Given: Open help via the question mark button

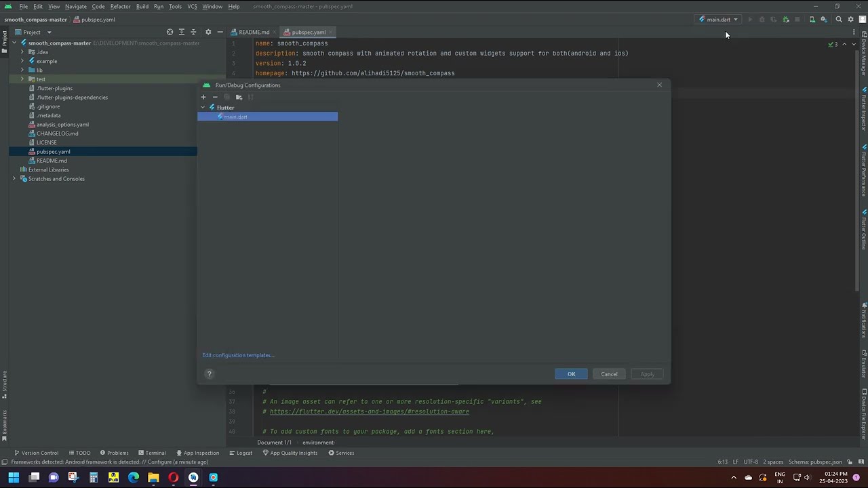Looking at the screenshot, I should tap(209, 373).
